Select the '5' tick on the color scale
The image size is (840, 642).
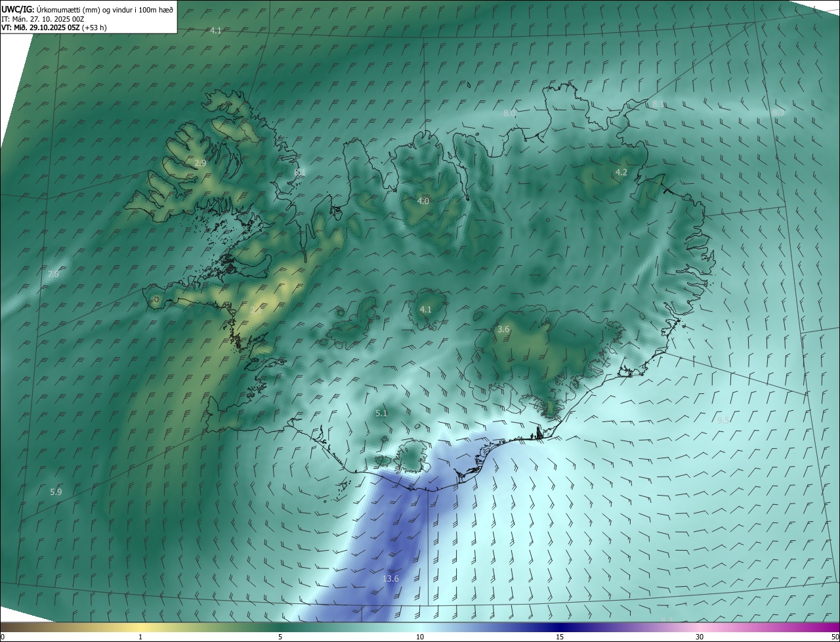click(280, 637)
